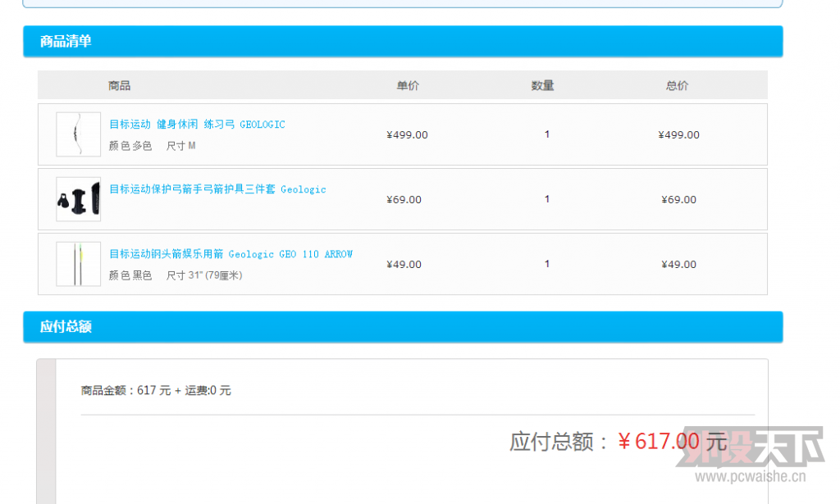The height and width of the screenshot is (504, 840).
Task: Click 商品金额：617 元 + 运费:0 元 line
Action: click(156, 391)
